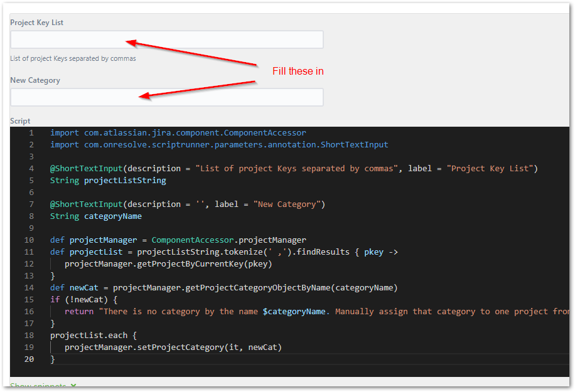Click line number 20 in the gutter

click(29, 359)
